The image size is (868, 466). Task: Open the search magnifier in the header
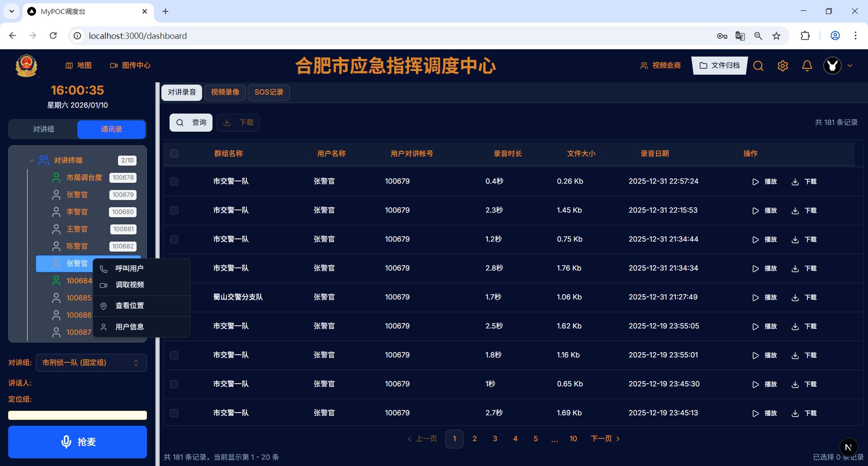758,66
